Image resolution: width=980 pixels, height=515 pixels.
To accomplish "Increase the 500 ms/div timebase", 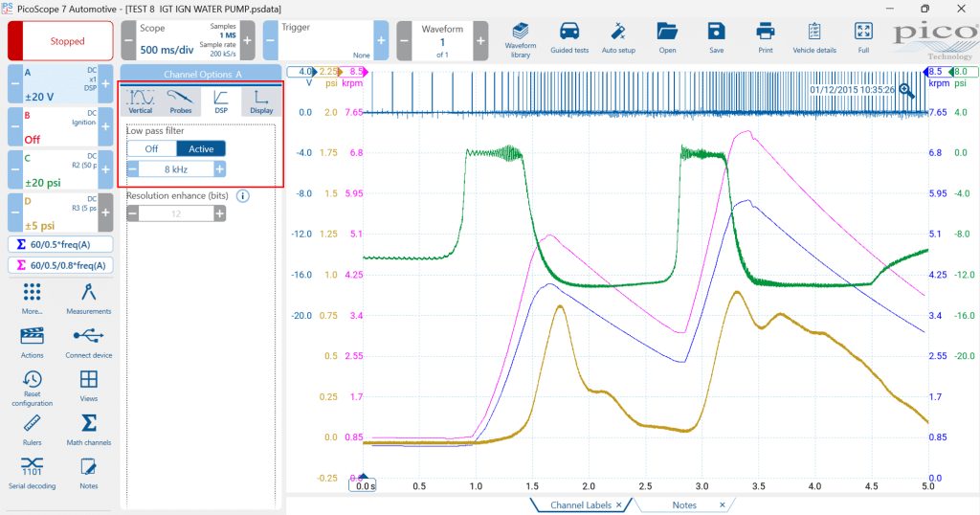I will pos(248,40).
